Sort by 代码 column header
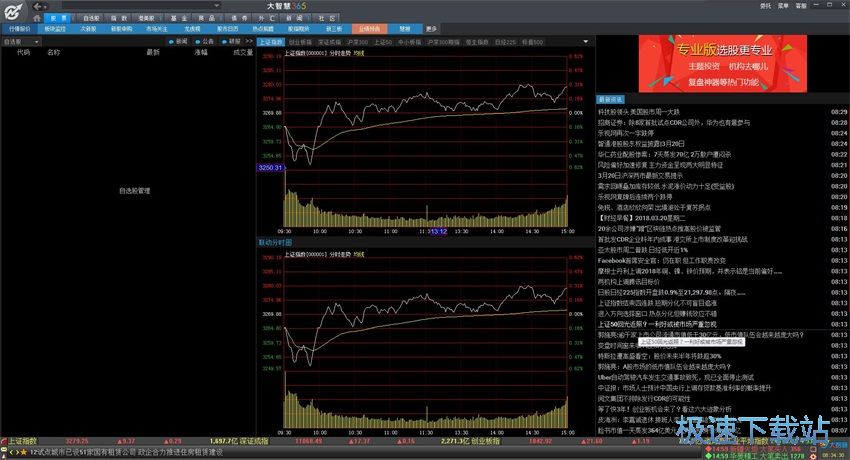The image size is (850, 460). coord(23,53)
